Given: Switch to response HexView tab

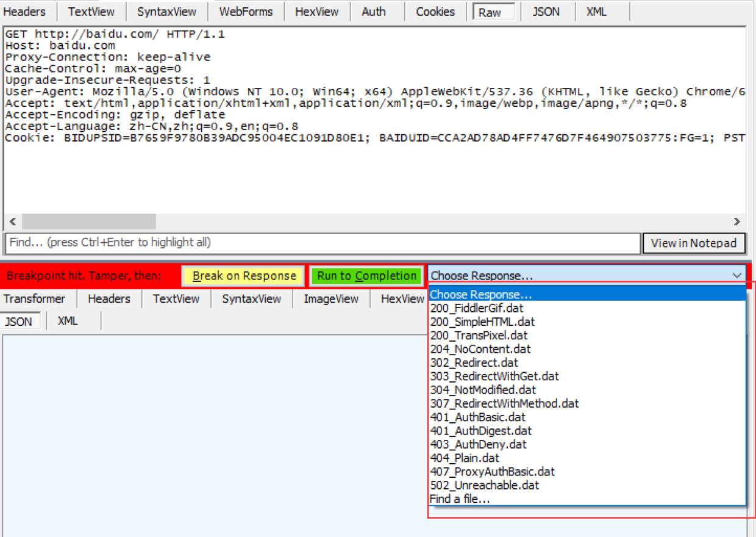Looking at the screenshot, I should click(x=402, y=298).
